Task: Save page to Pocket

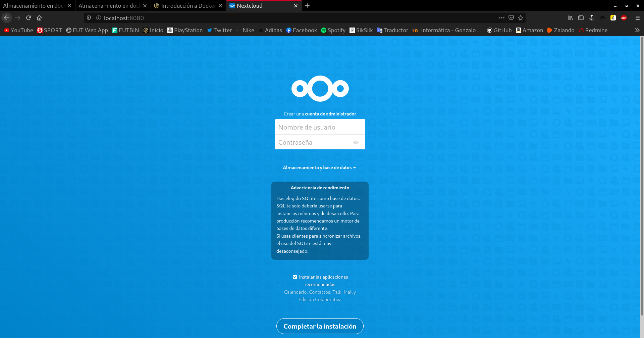Action: point(511,18)
